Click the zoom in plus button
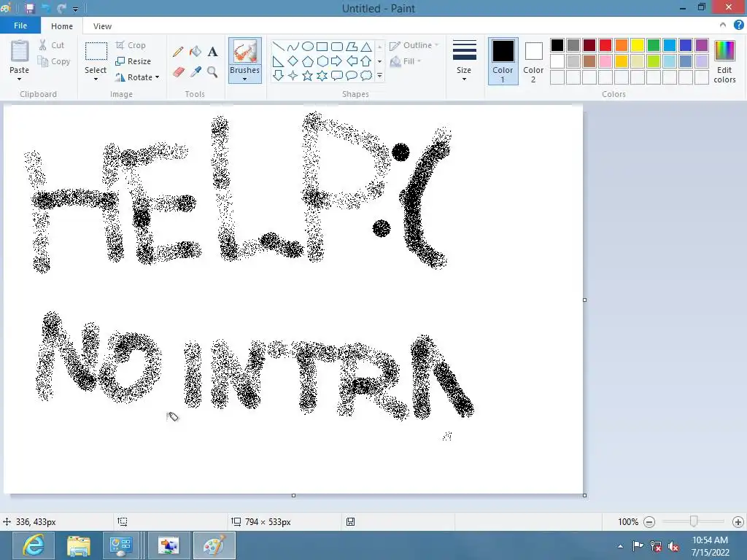This screenshot has height=560, width=747. [738, 522]
